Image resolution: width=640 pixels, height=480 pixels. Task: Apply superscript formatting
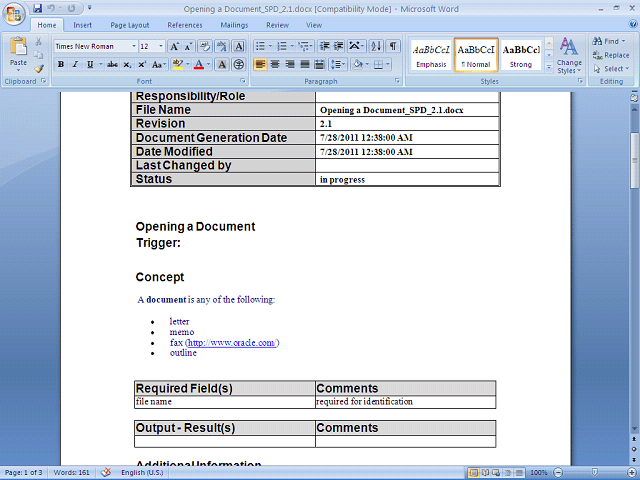pyautogui.click(x=142, y=64)
